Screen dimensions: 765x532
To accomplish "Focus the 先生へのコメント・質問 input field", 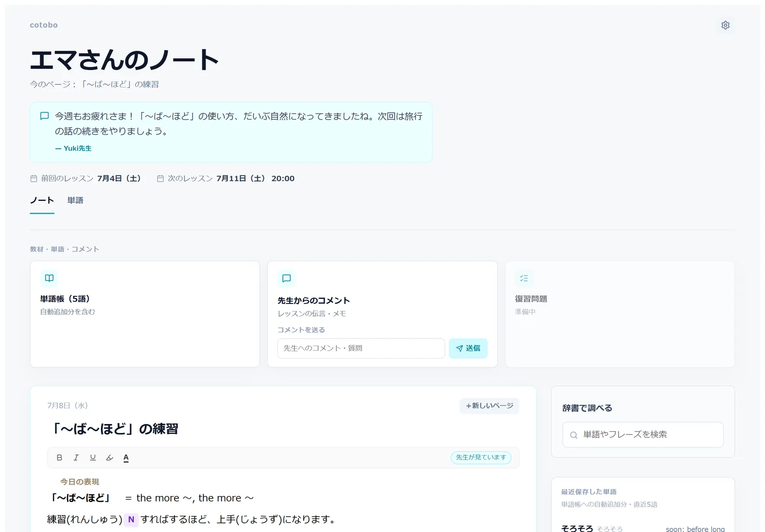I will tap(361, 348).
